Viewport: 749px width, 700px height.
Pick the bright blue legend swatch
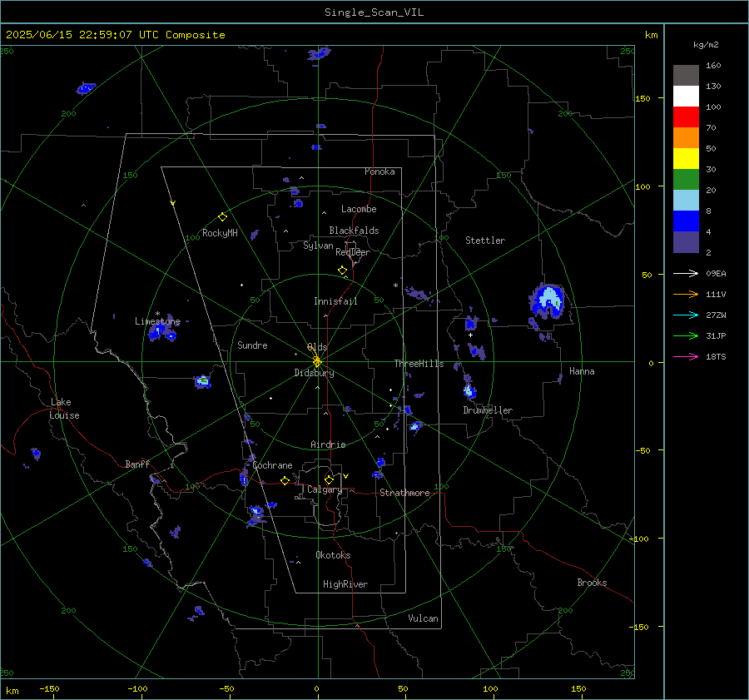coord(686,221)
